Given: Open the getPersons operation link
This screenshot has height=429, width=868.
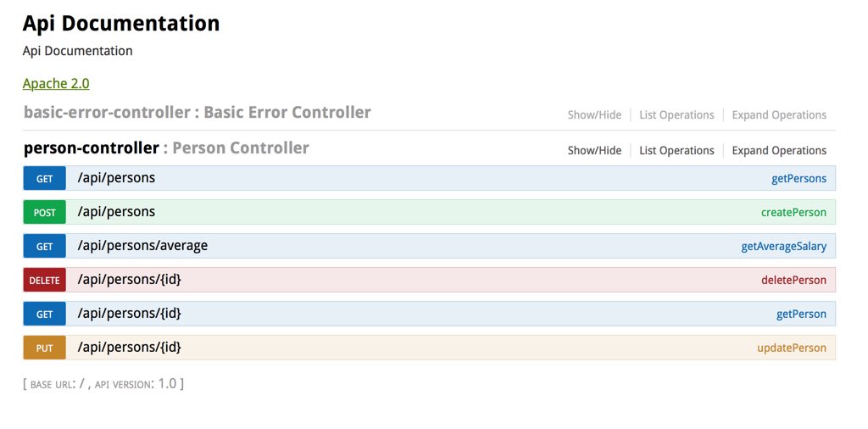Looking at the screenshot, I should [798, 179].
